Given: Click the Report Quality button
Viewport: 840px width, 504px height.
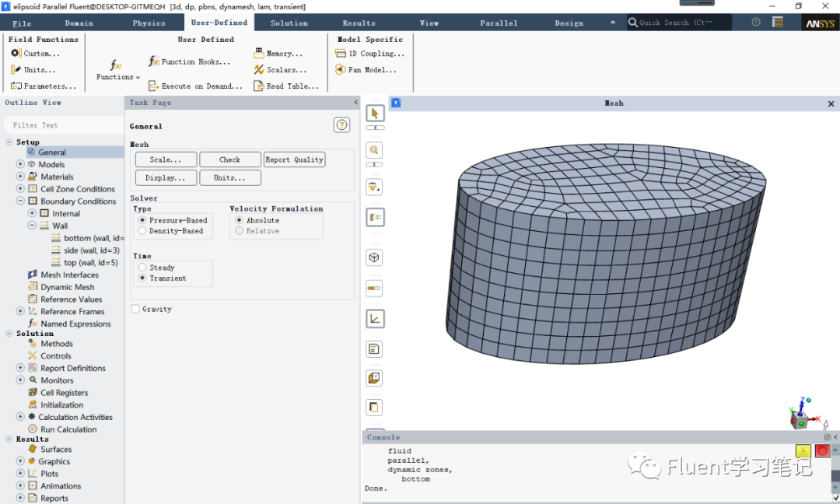Looking at the screenshot, I should click(295, 159).
